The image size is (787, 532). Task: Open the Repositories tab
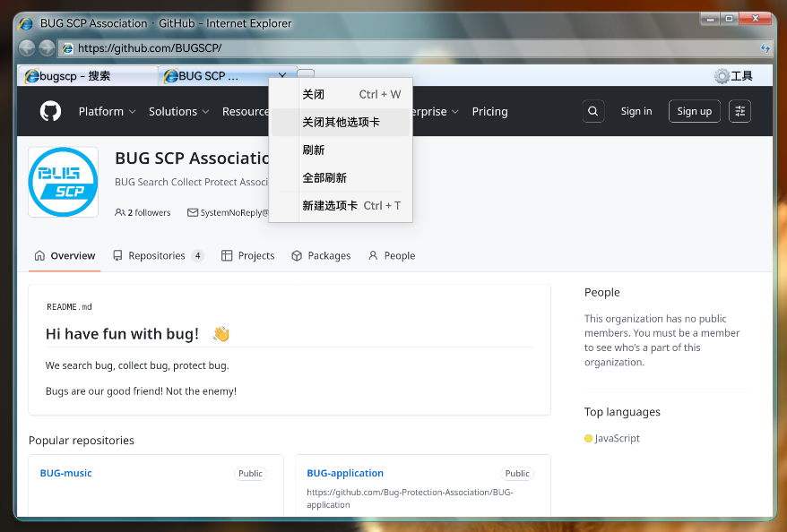pyautogui.click(x=158, y=256)
